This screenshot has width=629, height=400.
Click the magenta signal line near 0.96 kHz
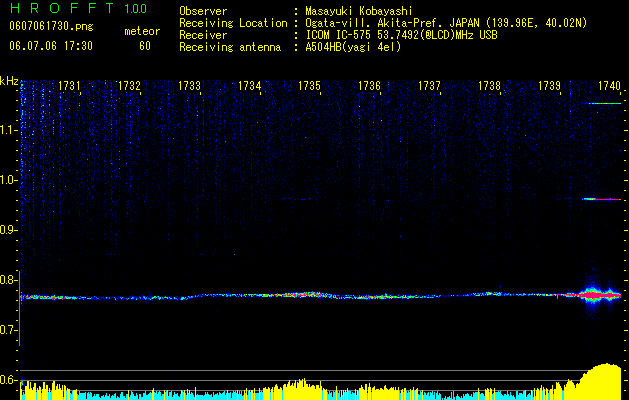pyautogui.click(x=602, y=199)
